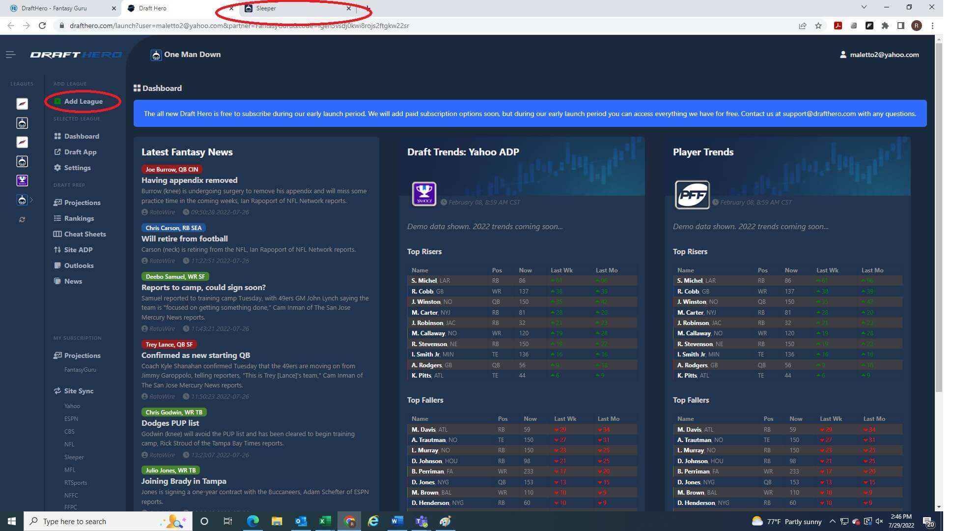This screenshot has width=980, height=531.
Task: Choose ESPN under Site Sync
Action: pyautogui.click(x=71, y=419)
